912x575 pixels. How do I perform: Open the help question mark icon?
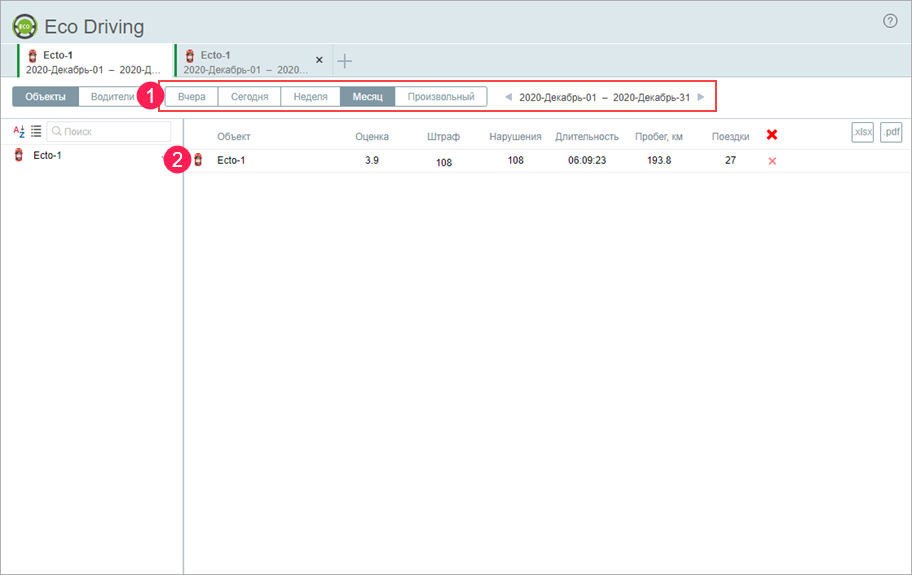pyautogui.click(x=890, y=21)
